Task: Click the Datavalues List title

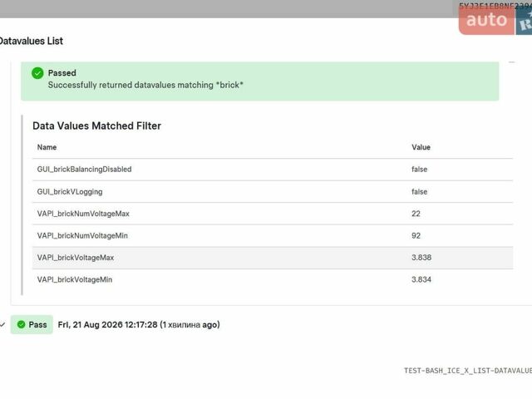Action: [31, 41]
